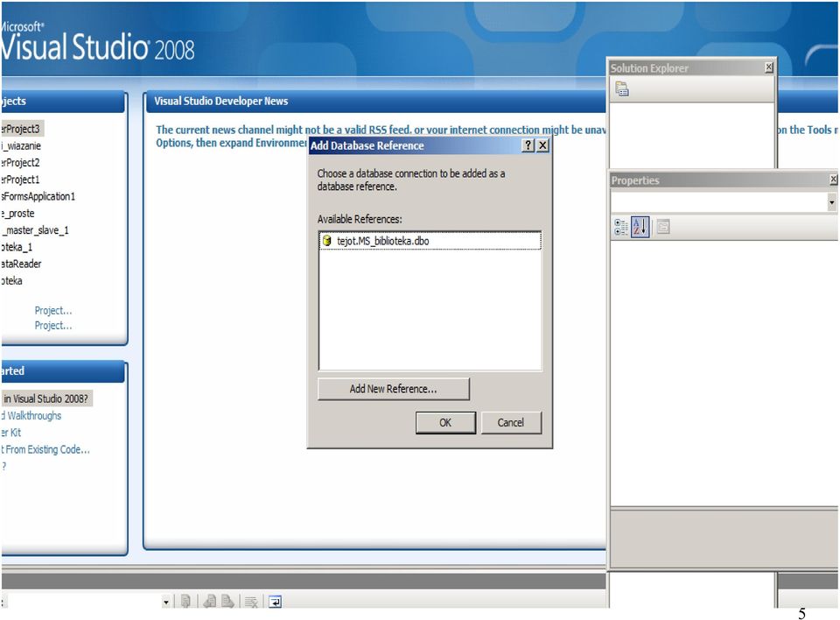
Task: Click the Add New Reference button
Action: (394, 389)
